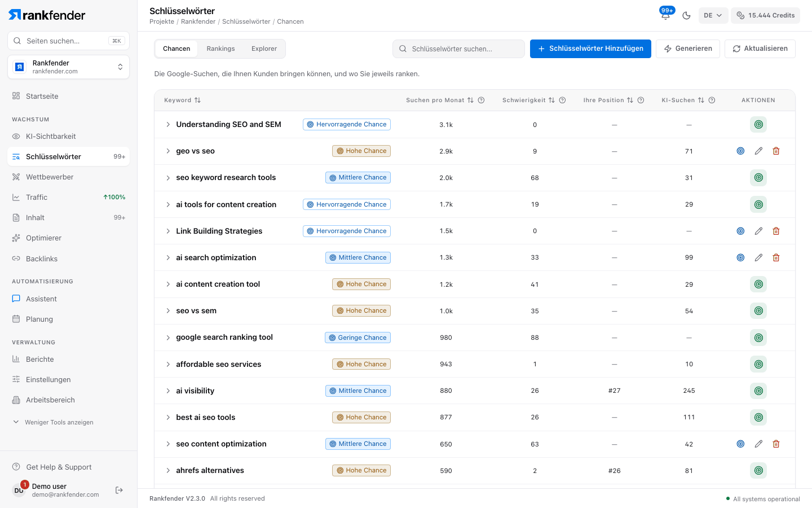Click the Generieren button
The image size is (812, 508).
pos(688,49)
